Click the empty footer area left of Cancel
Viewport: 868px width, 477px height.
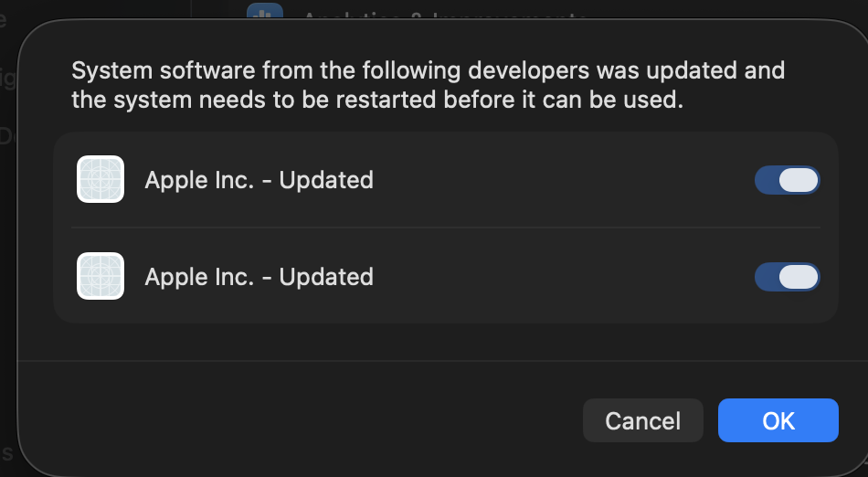pos(299,419)
